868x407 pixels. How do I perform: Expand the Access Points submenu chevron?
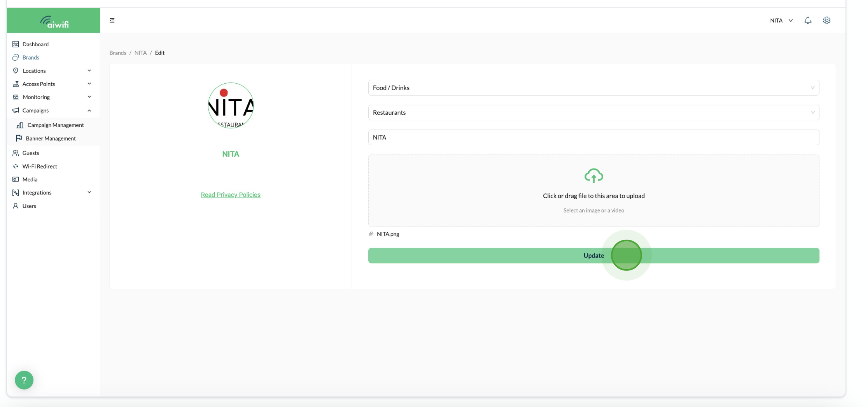point(89,84)
